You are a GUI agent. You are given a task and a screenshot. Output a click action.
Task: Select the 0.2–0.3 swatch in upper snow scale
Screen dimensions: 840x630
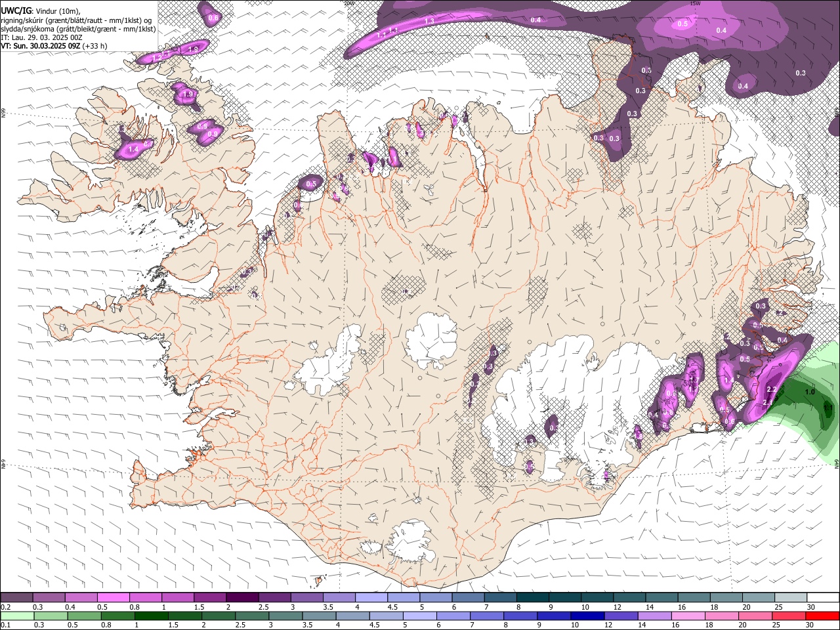point(17,598)
